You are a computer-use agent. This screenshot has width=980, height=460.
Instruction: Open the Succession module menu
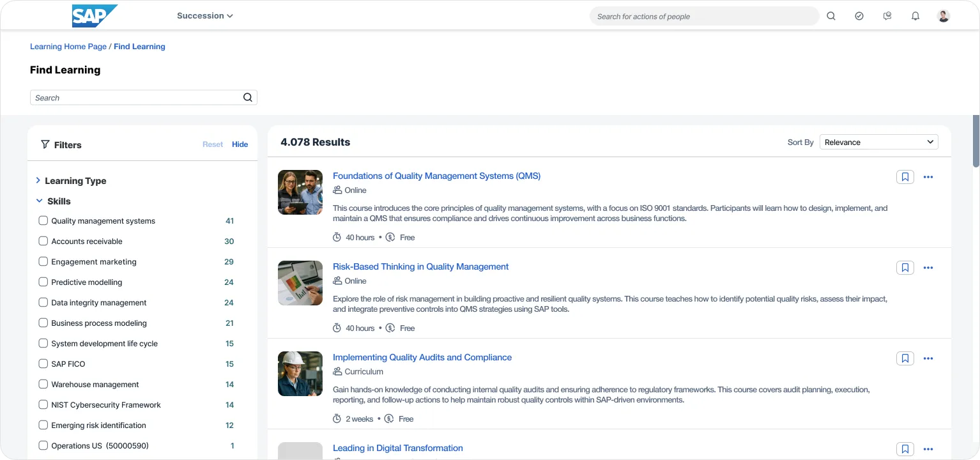click(x=204, y=15)
